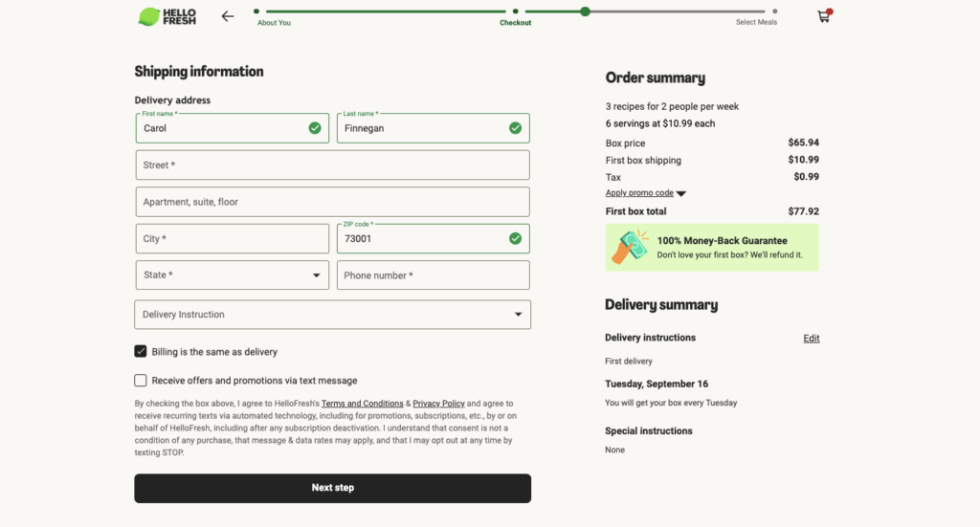Expand the Apply promo code section
980x527 pixels.
pos(645,193)
